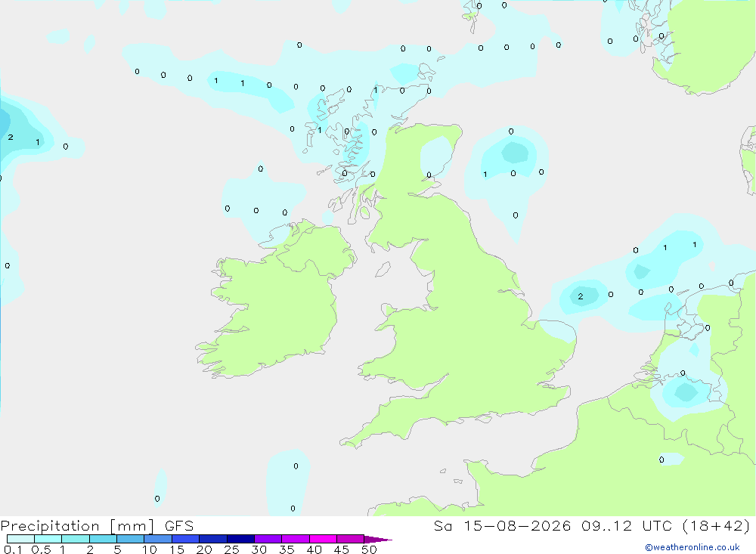Image resolution: width=756 pixels, height=554 pixels.
Task: Click the (18+42) forecast hour label
Action: click(x=717, y=526)
